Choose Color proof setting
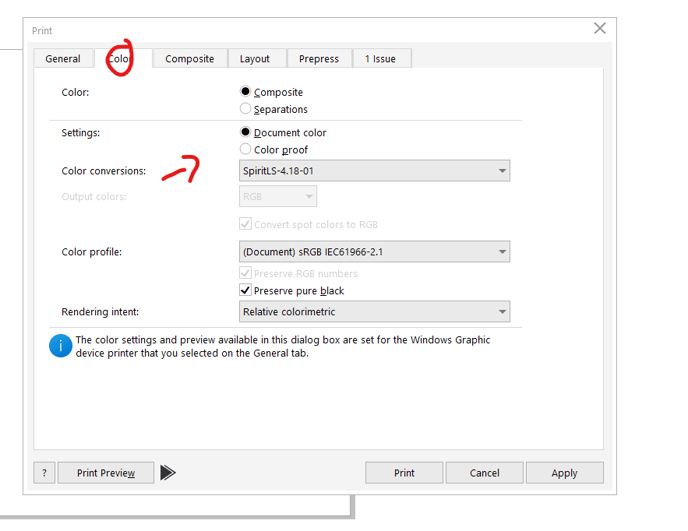Image resolution: width=688 pixels, height=531 pixels. [x=245, y=149]
